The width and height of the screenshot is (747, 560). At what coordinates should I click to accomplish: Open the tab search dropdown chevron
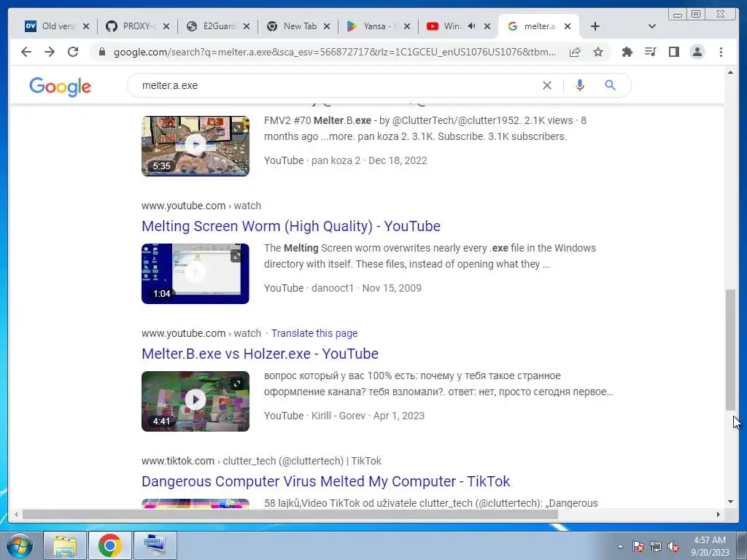(x=652, y=26)
